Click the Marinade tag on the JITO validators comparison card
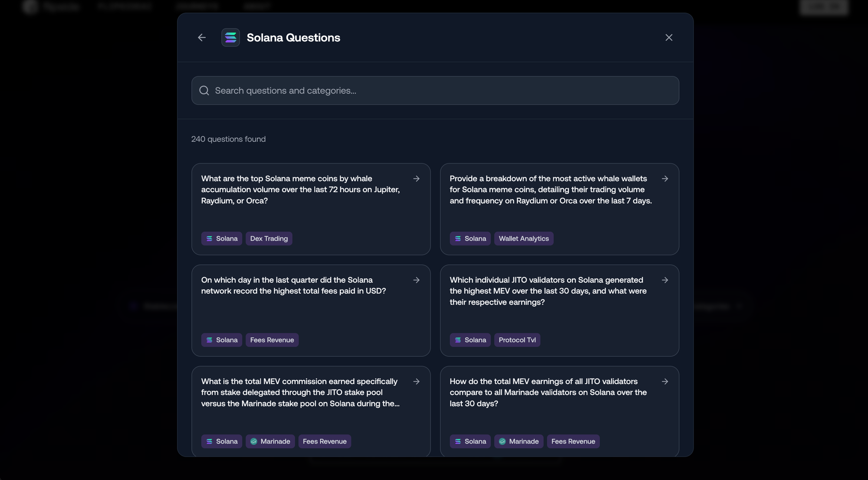 click(519, 441)
